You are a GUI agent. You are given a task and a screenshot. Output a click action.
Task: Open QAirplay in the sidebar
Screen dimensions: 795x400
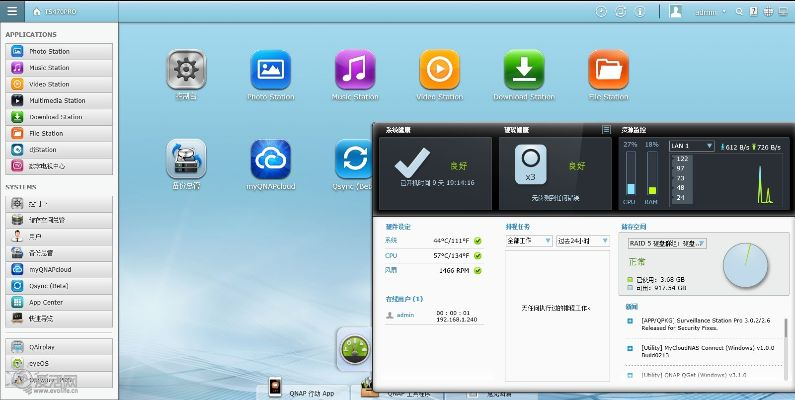pos(59,347)
